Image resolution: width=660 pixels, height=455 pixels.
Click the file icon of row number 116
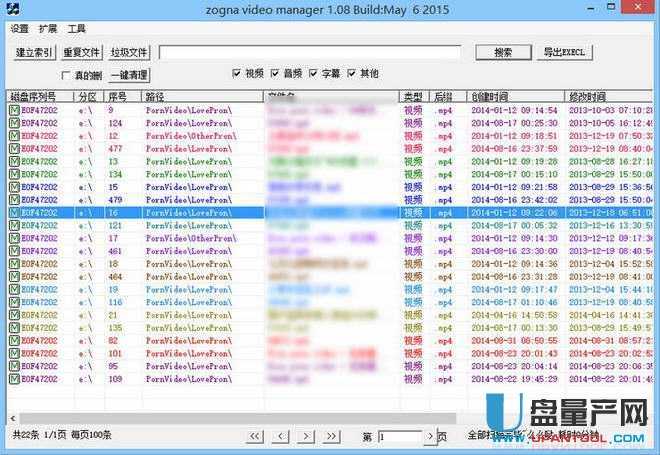click(14, 302)
